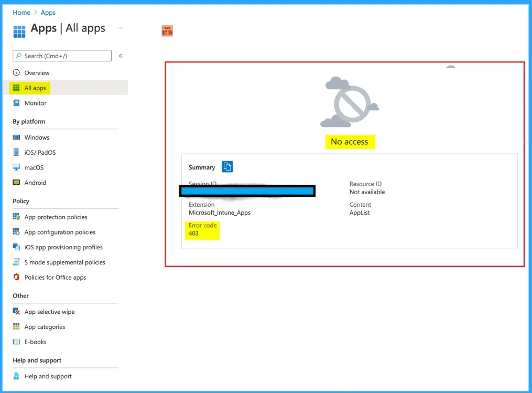Screen dimensions: 532x393
Task: Open the ellipsis more options menu
Action: (121, 28)
